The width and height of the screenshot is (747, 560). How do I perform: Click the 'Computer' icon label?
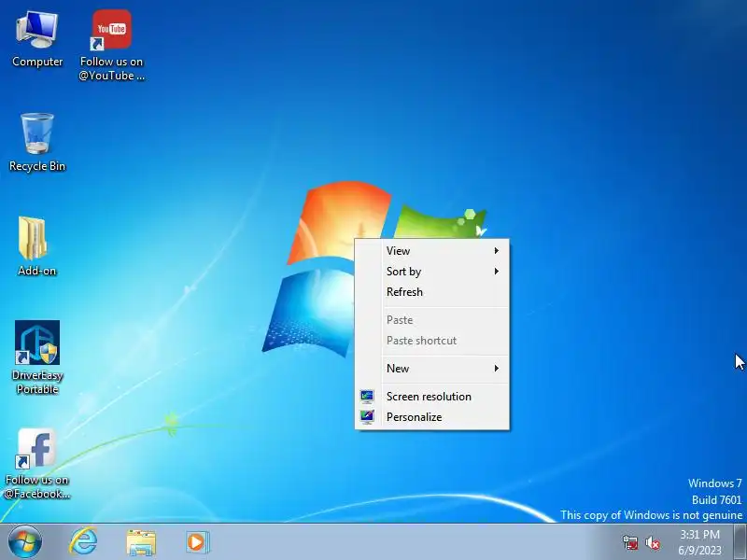[37, 62]
